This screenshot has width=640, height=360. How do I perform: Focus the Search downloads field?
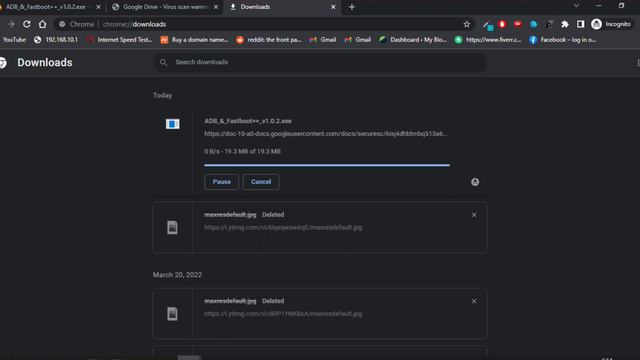pos(320,62)
